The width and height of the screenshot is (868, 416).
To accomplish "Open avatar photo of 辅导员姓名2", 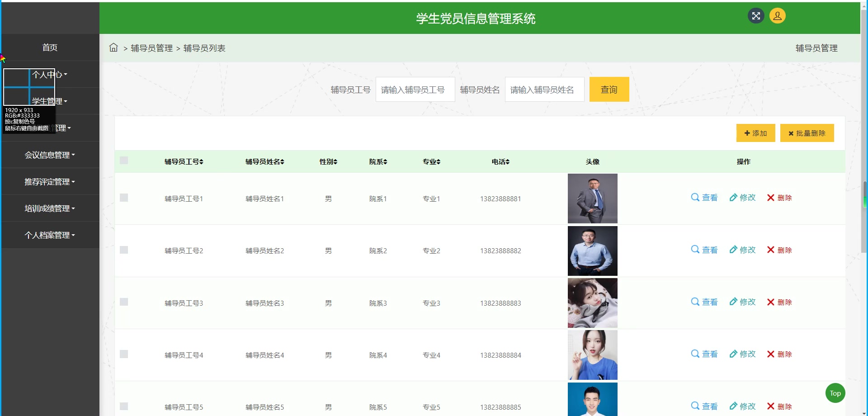I will pos(593,251).
